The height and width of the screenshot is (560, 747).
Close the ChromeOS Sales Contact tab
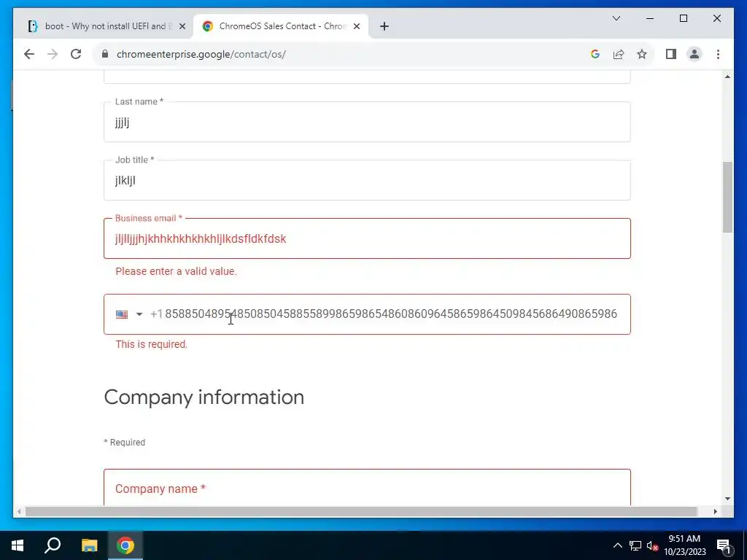coord(356,26)
